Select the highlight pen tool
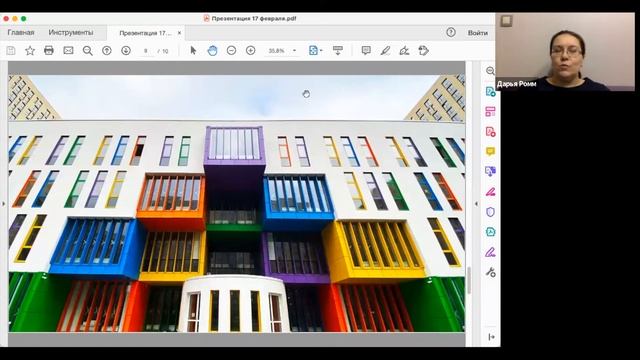 (385, 51)
